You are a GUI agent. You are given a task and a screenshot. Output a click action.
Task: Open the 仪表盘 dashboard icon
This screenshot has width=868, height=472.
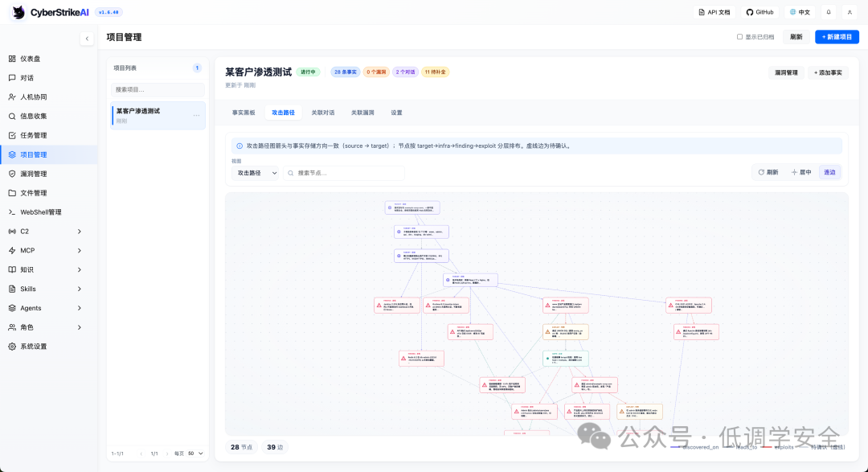pyautogui.click(x=12, y=59)
